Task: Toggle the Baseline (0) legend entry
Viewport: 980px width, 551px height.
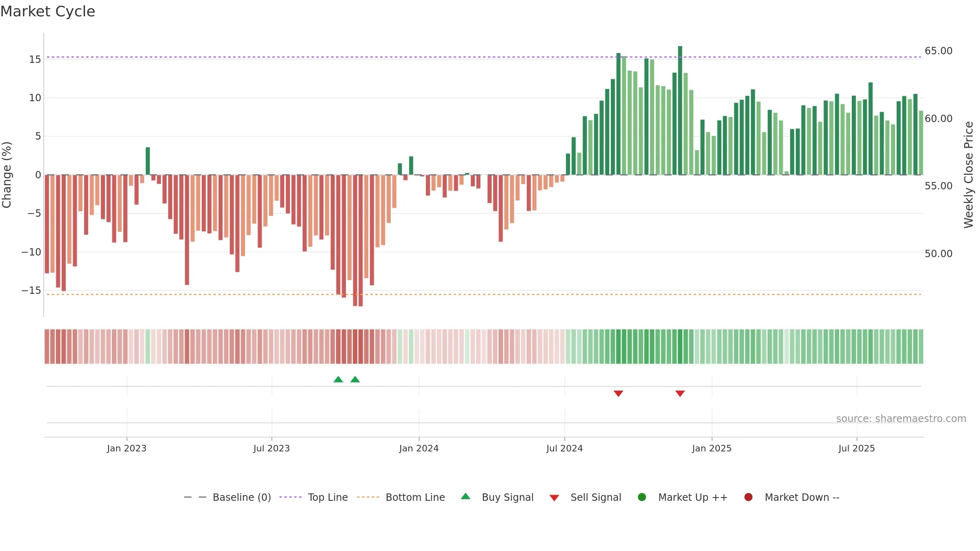Action: point(227,497)
